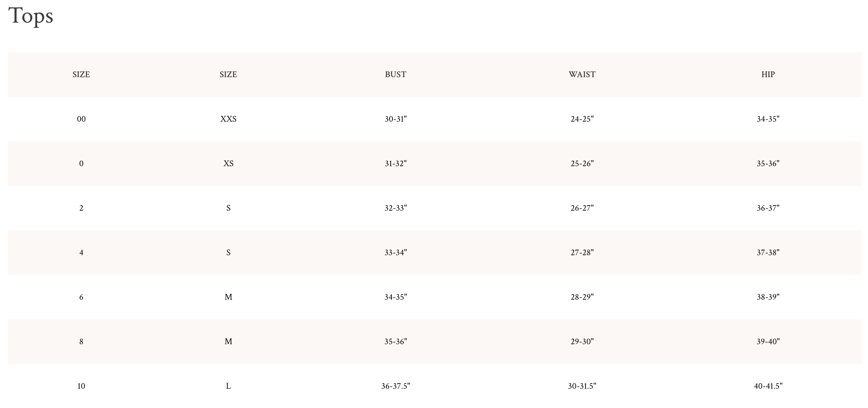This screenshot has width=868, height=408.
Task: Click the Tops heading
Action: coord(31,17)
